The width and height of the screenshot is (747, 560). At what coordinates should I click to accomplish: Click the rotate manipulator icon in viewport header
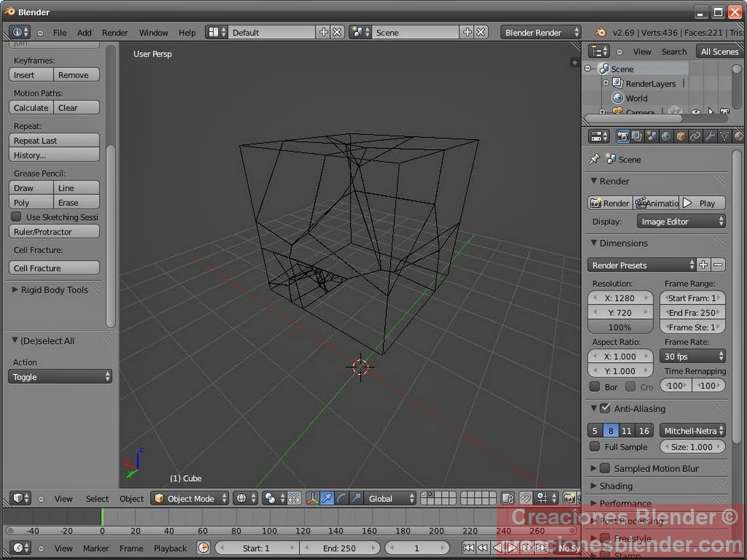tap(341, 499)
